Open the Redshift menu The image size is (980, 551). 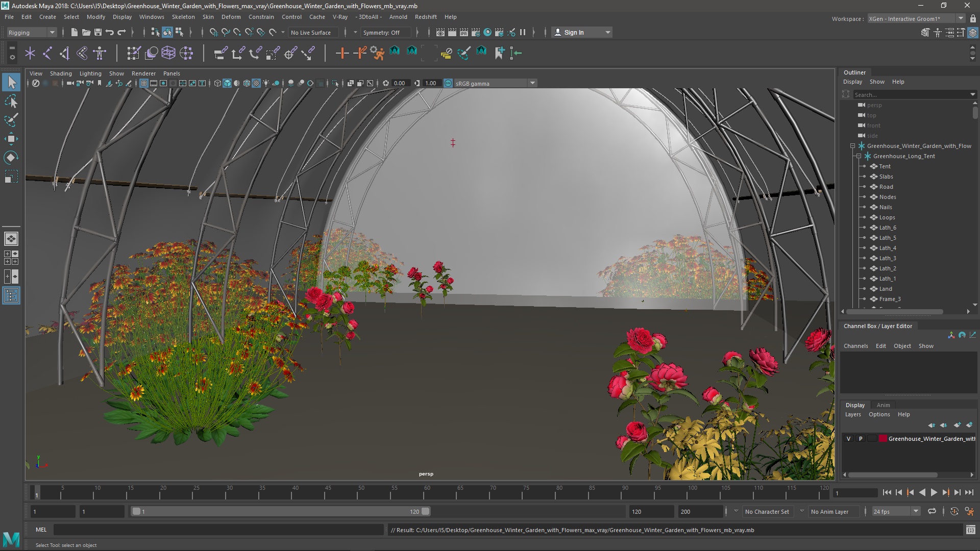[x=426, y=17]
